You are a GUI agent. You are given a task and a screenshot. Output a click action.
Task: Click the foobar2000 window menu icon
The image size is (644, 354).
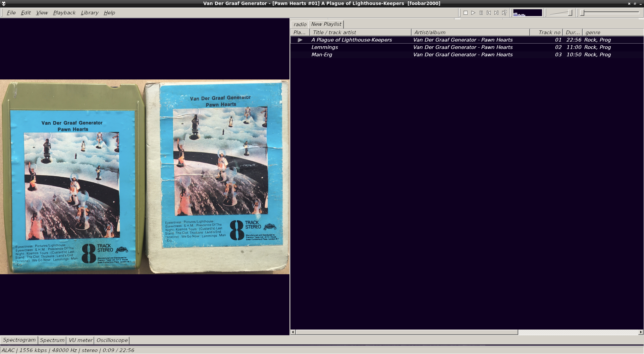(4, 3)
